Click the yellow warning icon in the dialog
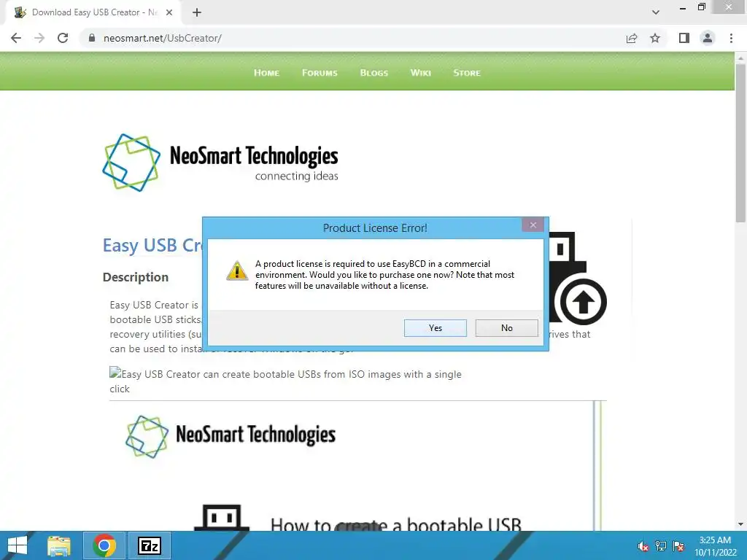Viewport: 747px width, 560px height. tap(237, 271)
